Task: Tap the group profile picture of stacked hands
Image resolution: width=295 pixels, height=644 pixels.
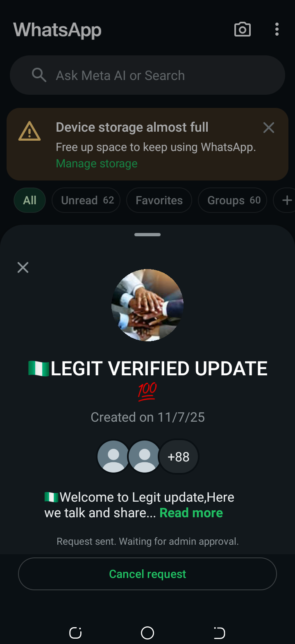Action: click(x=147, y=305)
